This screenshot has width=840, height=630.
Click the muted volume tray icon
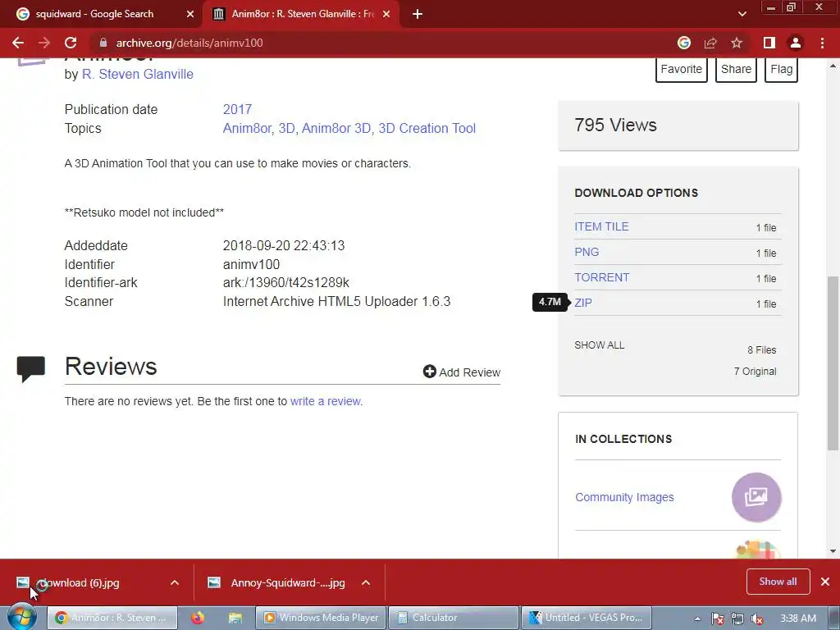coord(757,619)
